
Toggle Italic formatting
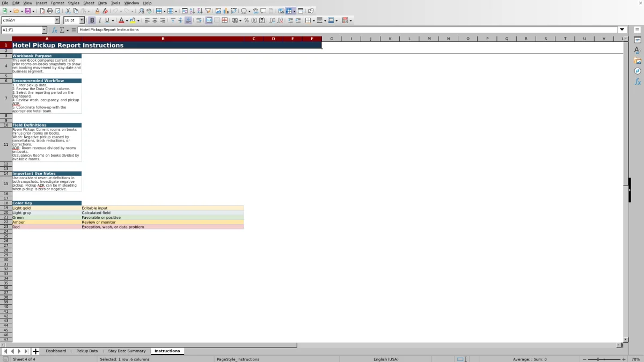[x=99, y=20]
